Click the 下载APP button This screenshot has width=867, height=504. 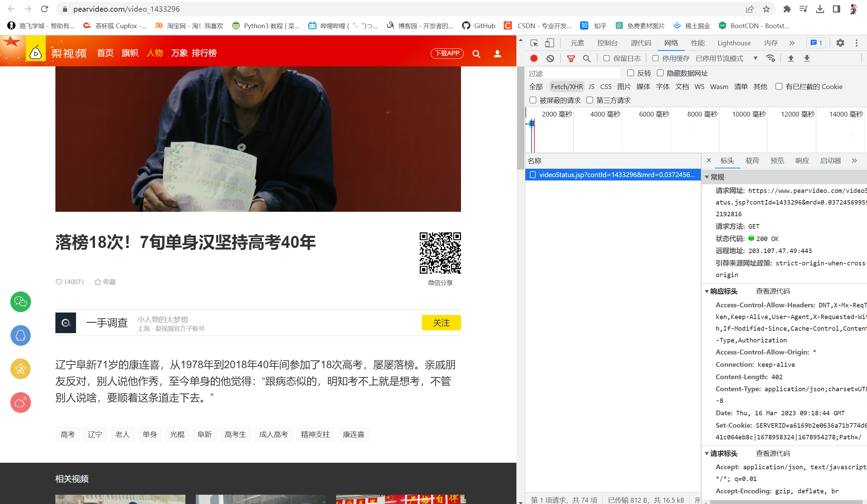click(x=447, y=53)
